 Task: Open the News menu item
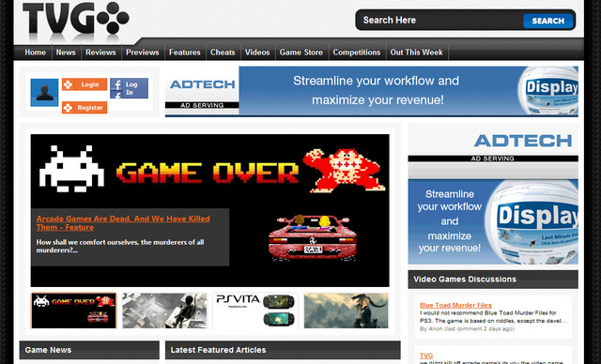(x=66, y=53)
